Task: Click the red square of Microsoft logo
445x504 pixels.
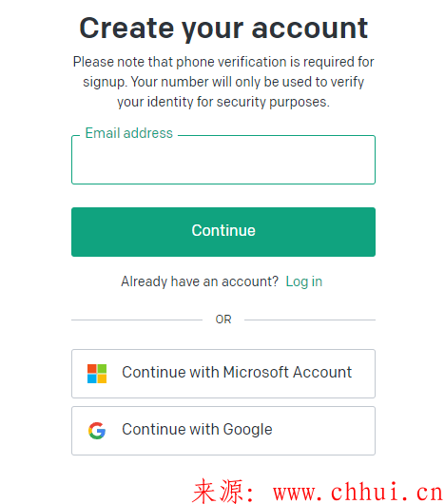Action: tap(92, 369)
